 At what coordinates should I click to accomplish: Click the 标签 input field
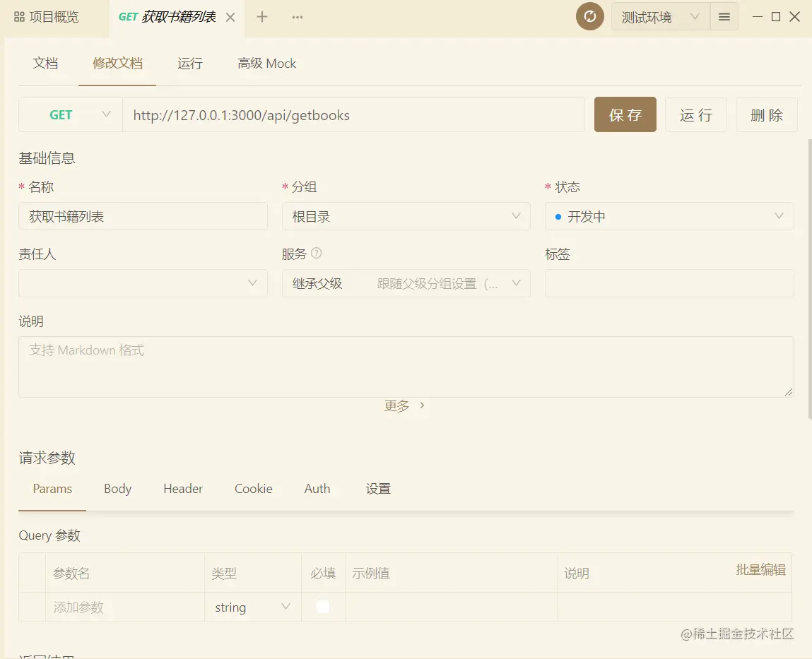tap(669, 283)
